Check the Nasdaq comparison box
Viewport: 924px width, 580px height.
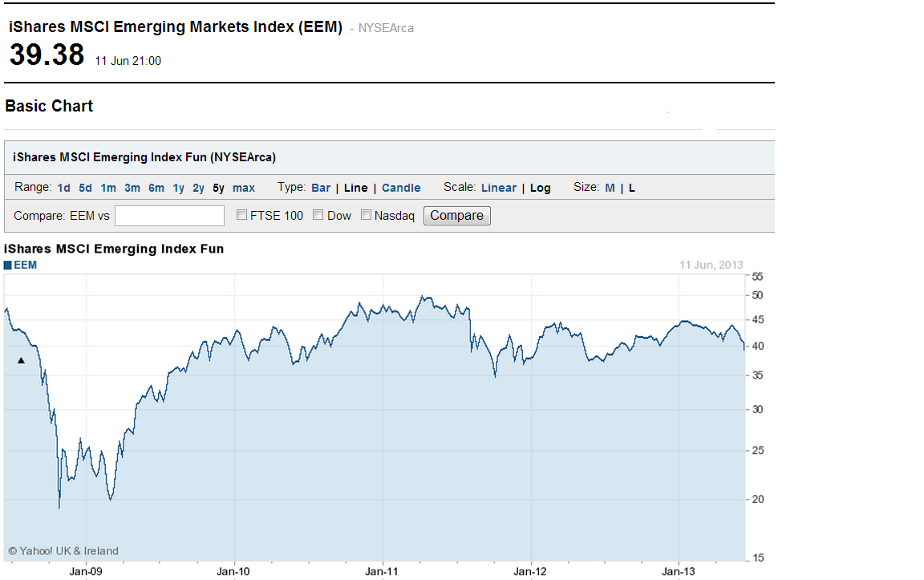[367, 215]
